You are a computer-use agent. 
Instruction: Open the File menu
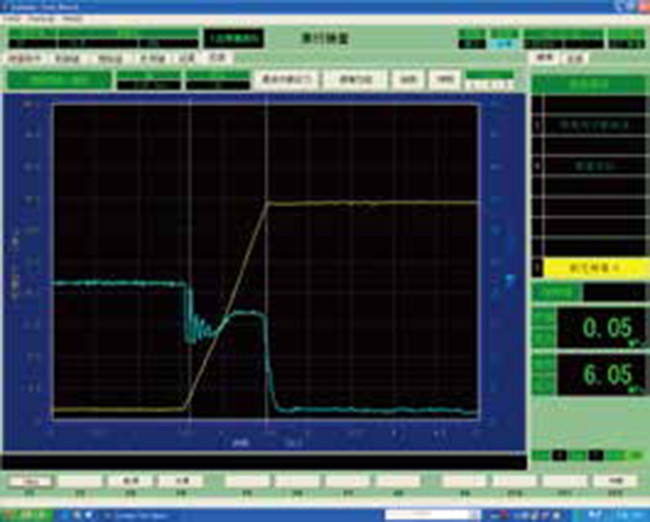pyautogui.click(x=9, y=19)
